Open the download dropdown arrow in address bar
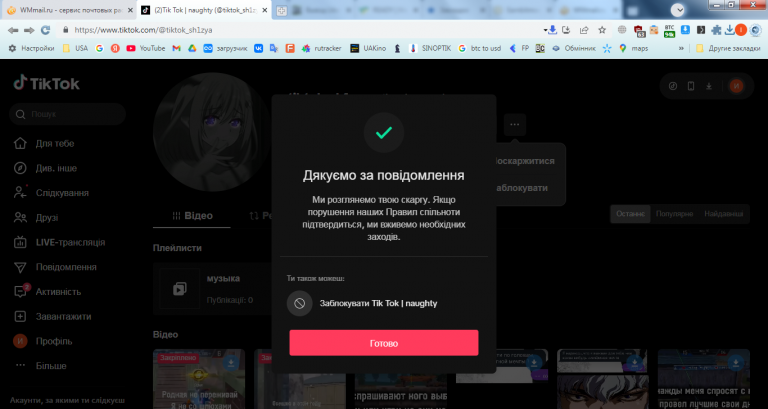Viewport: 768px width, 409px height. [545, 30]
